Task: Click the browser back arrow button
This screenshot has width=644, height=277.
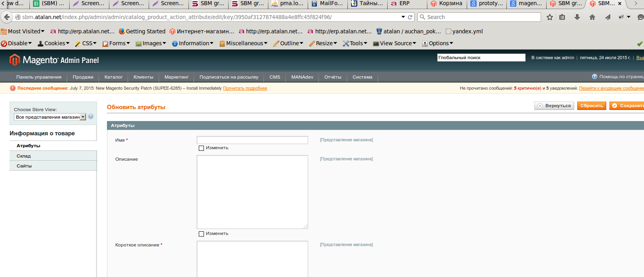Action: (x=6, y=17)
